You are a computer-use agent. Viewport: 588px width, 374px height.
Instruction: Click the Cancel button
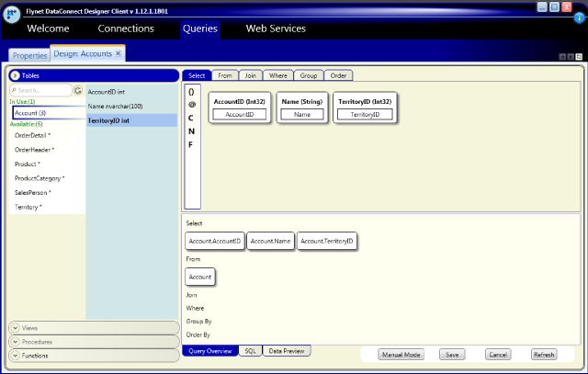point(498,355)
